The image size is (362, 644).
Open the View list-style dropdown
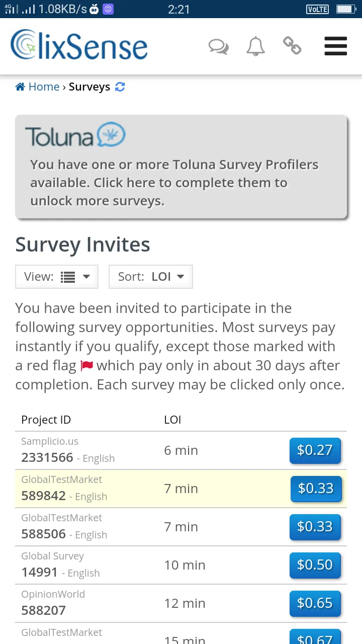(x=57, y=277)
